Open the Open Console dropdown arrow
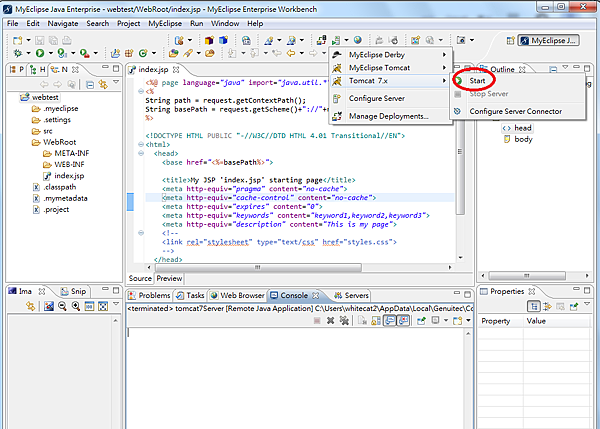The image size is (600, 429). (468, 321)
